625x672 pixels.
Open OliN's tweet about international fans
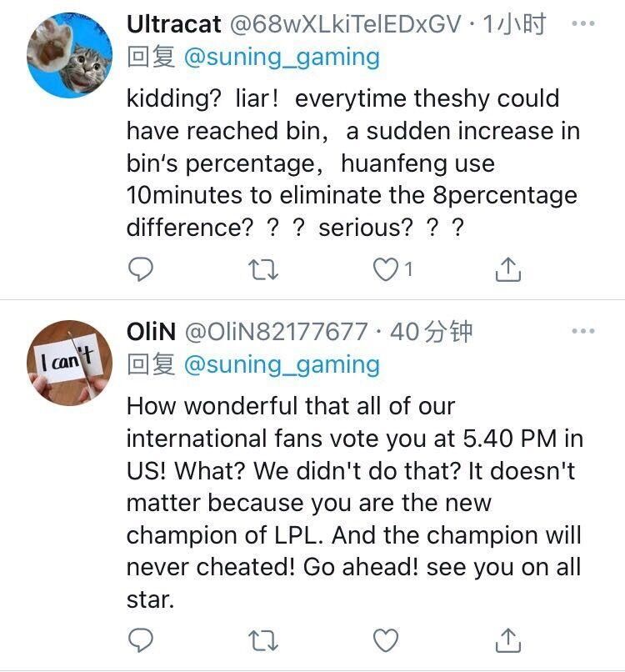point(355,502)
